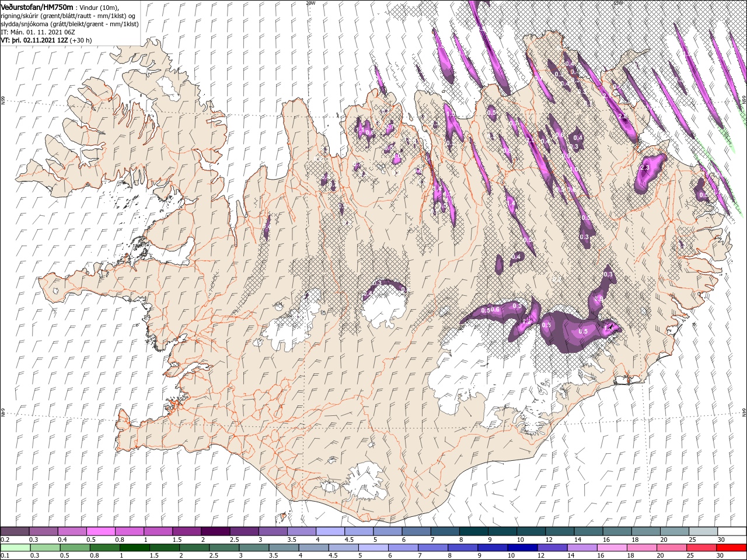Pick the snow legend swatch between 4 and 4.5
This screenshot has height=560, width=747.
[x=330, y=531]
